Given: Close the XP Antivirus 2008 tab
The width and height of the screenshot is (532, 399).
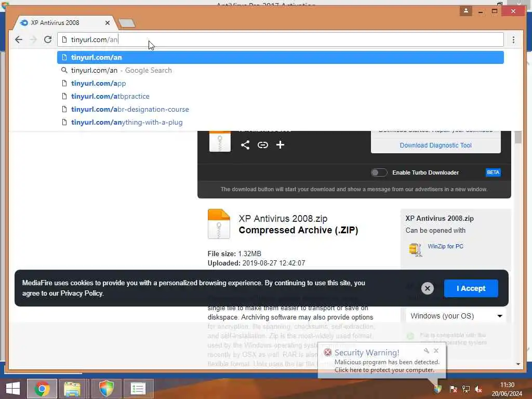Looking at the screenshot, I should 108,23.
